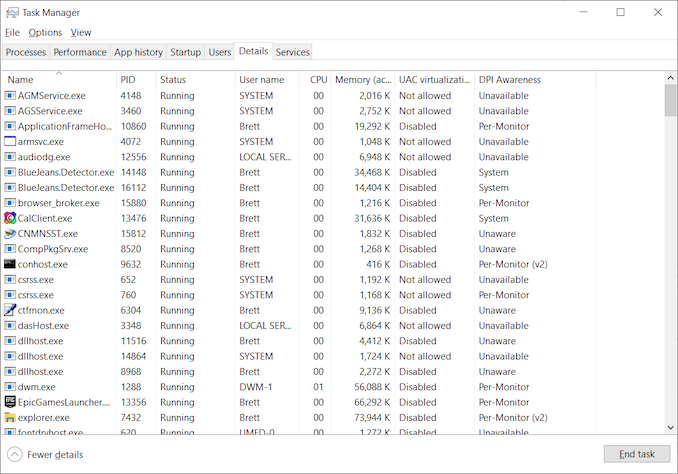Collapse view with Fewer details chevron

[x=14, y=455]
